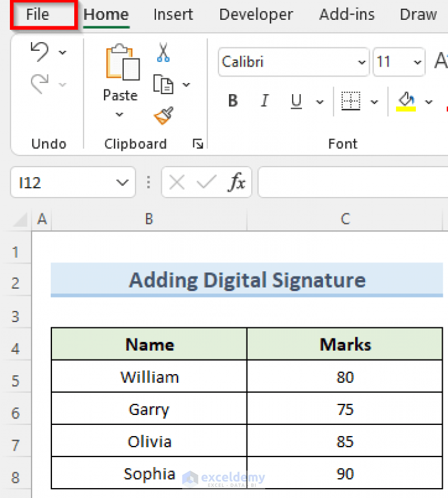Select column A header

click(42, 219)
